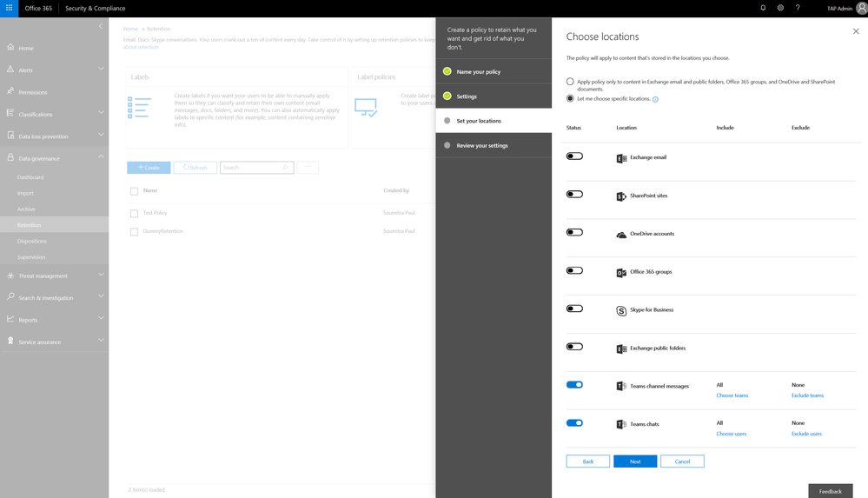This screenshot has width=868, height=498.
Task: Click the Threat management icon
Action: (10, 276)
